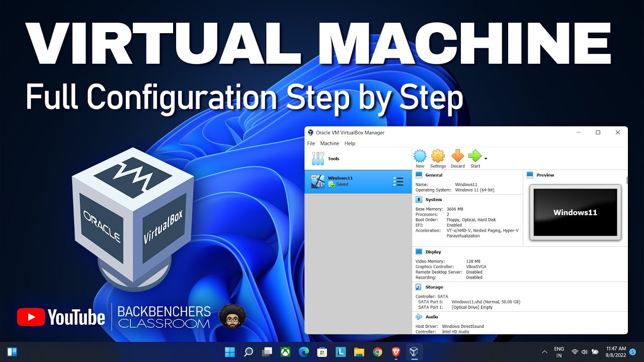Click 'Windows11.vhd (Normal, 50.00 GB)' entry

(486, 302)
